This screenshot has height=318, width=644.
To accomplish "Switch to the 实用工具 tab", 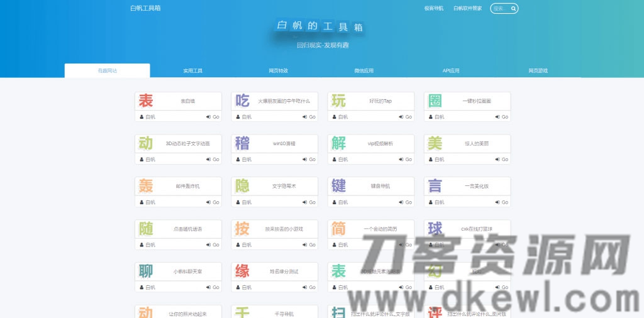I will 193,71.
